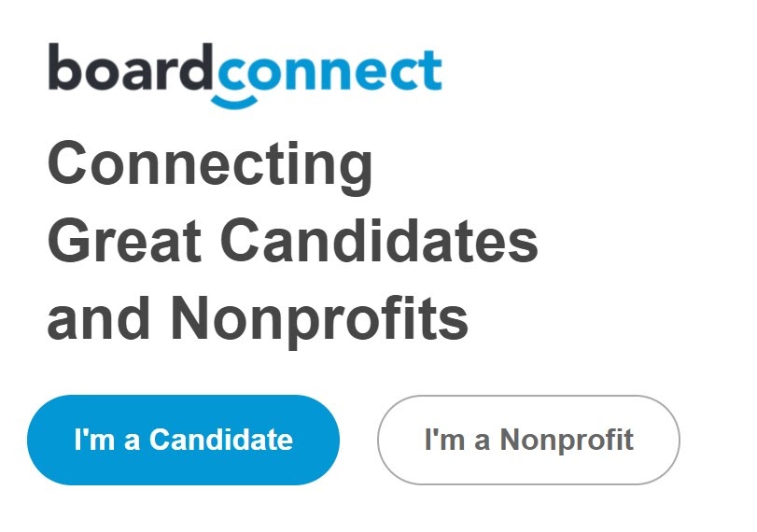Click the dark 'board' part of logo
The image size is (757, 532).
[x=130, y=66]
